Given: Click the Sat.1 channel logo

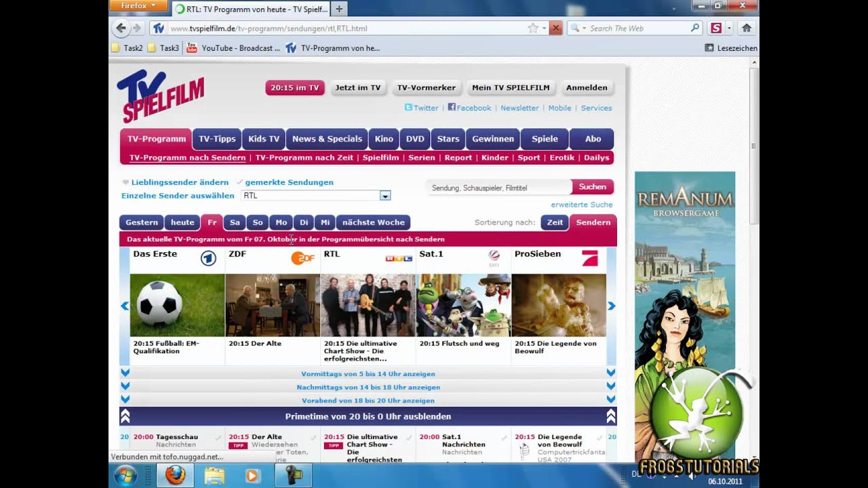Looking at the screenshot, I should (494, 258).
